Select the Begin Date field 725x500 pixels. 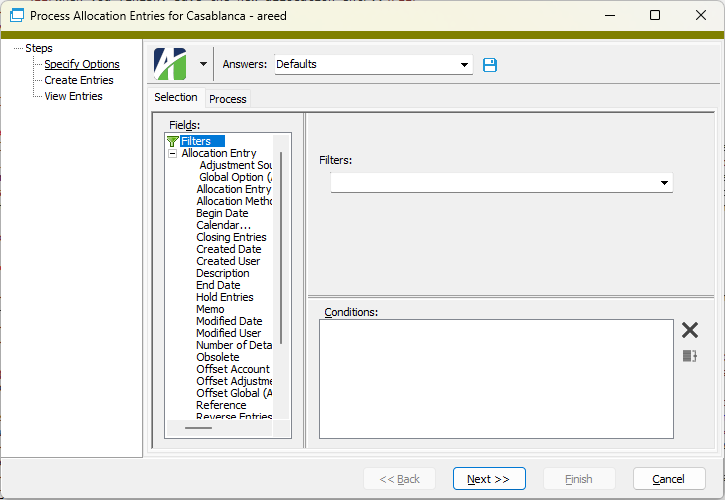pyautogui.click(x=222, y=213)
